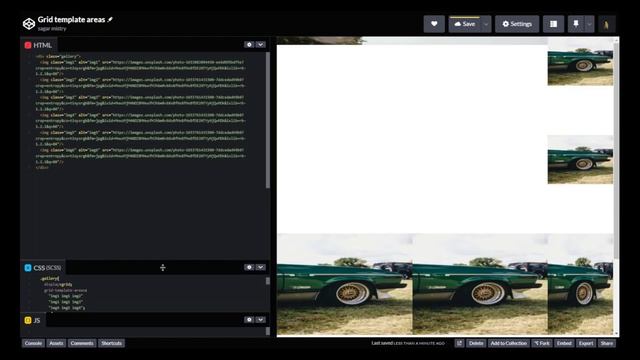Open the Embed options

click(x=564, y=343)
